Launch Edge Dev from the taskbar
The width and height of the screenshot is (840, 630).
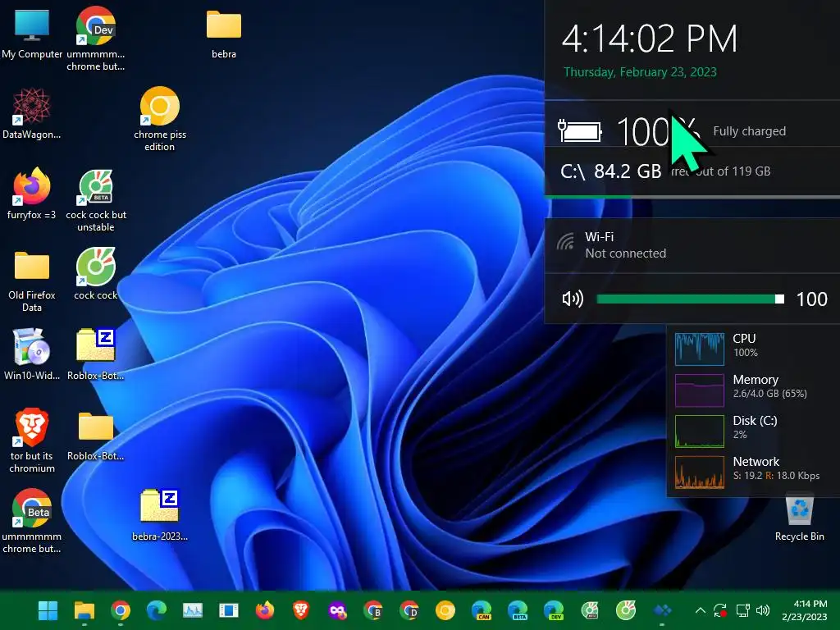(x=554, y=610)
